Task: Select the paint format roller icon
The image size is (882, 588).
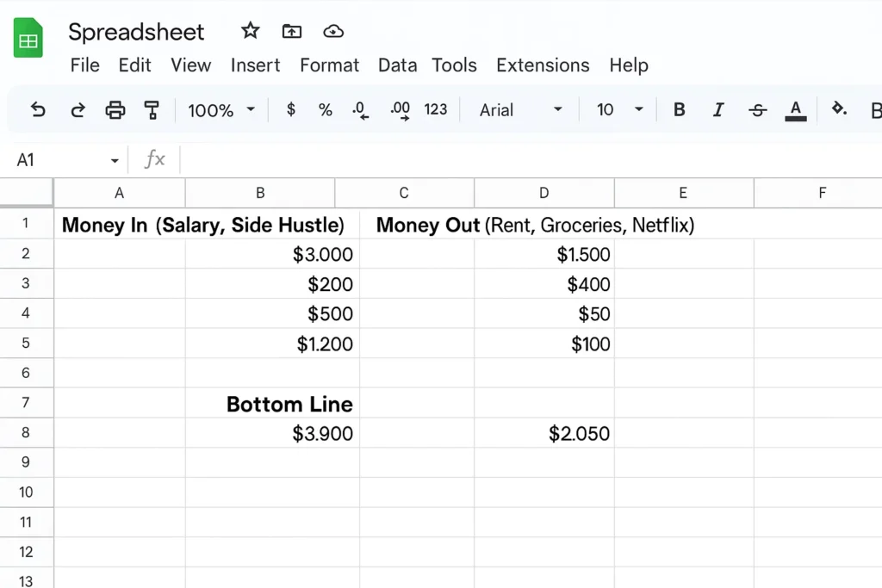Action: click(152, 109)
